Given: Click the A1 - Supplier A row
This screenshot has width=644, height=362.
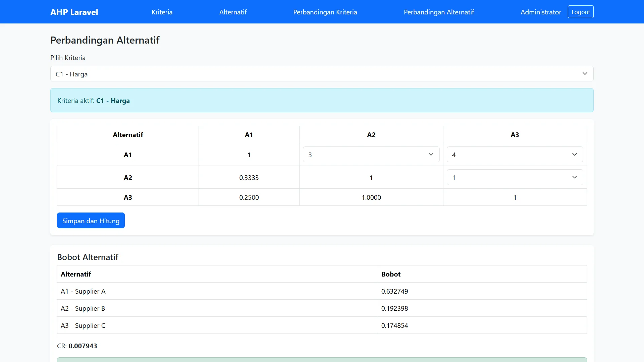Looking at the screenshot, I should (x=322, y=291).
